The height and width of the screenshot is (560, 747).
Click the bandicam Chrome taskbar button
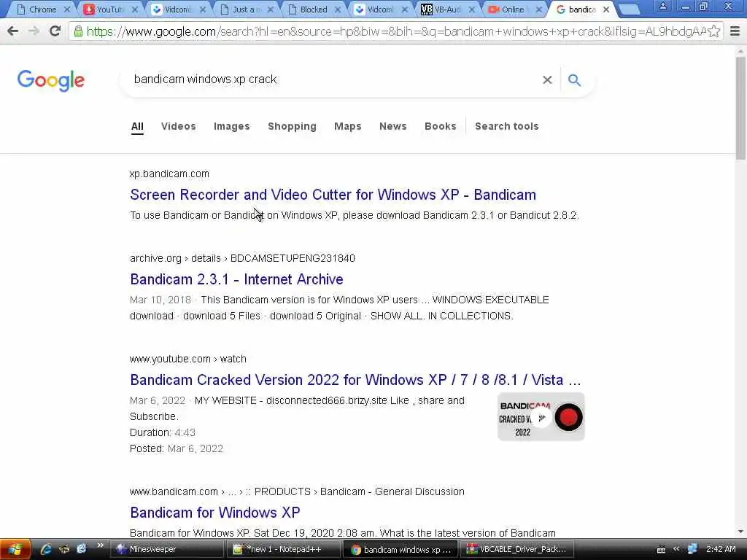(400, 549)
